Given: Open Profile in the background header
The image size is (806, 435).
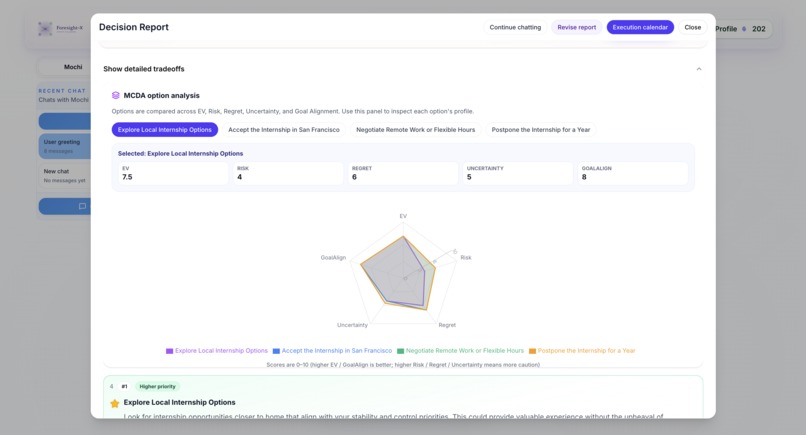Looking at the screenshot, I should pos(726,29).
